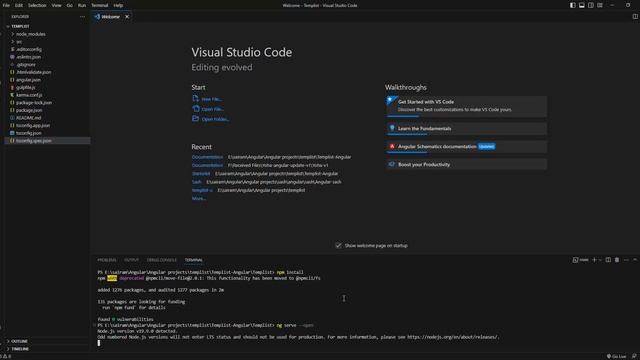The width and height of the screenshot is (640, 360).
Task: Open the Starterkit recent project link
Action: click(201, 173)
